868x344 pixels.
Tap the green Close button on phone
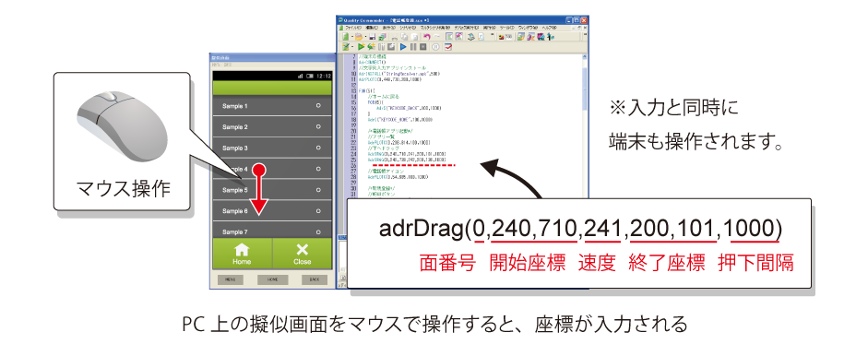pos(303,254)
